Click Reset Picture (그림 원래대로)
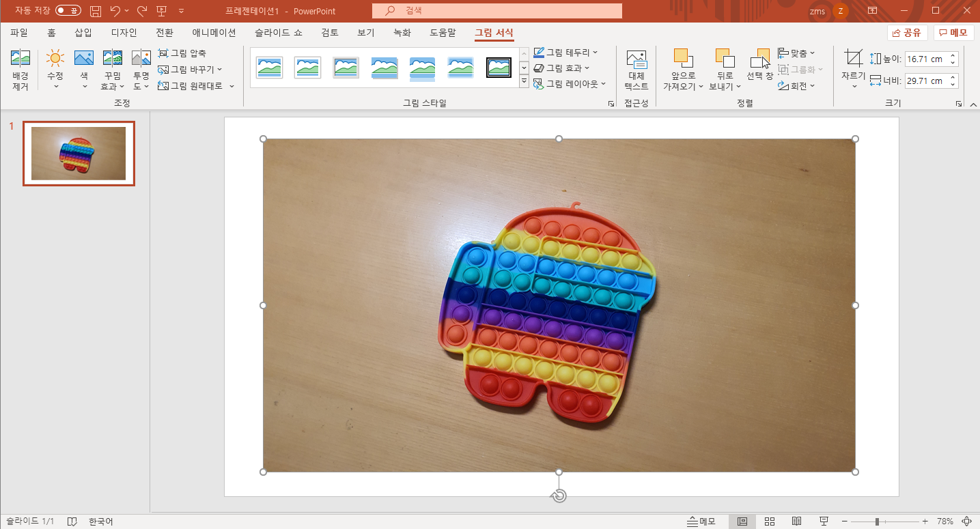 click(195, 85)
